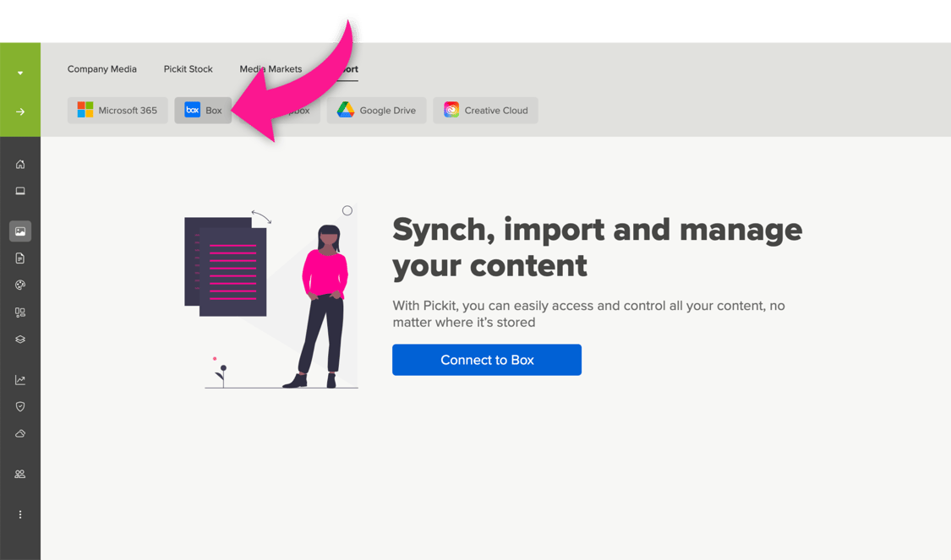The width and height of the screenshot is (951, 560).
Task: Click the shield icon in the sidebar
Action: coord(20,406)
